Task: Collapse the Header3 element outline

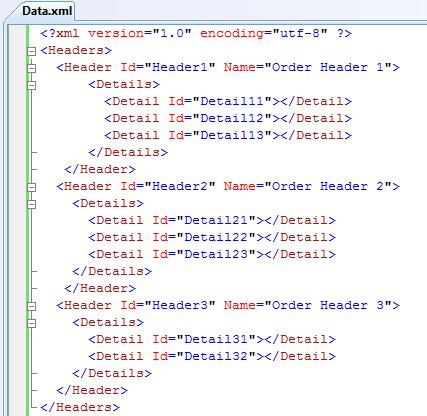Action: [31, 306]
